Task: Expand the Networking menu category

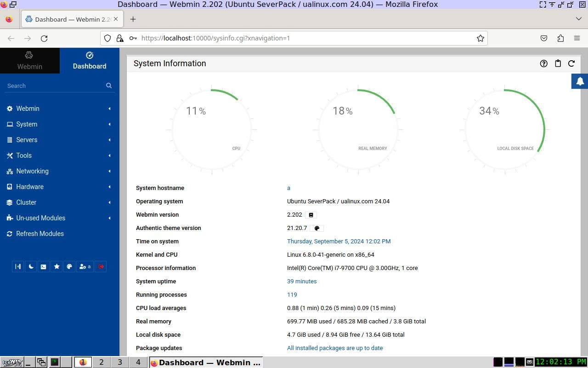Action: tap(60, 171)
